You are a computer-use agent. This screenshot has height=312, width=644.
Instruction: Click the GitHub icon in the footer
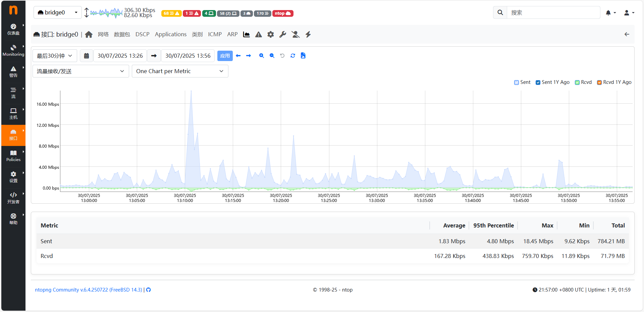click(149, 290)
